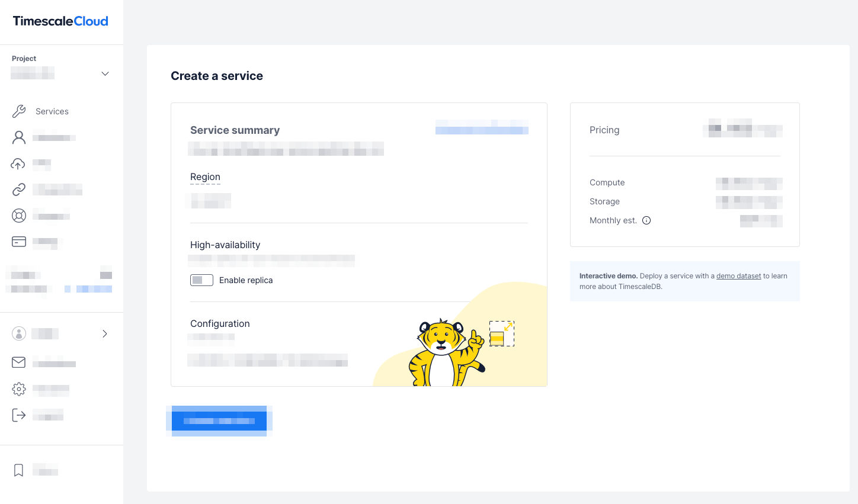The width and height of the screenshot is (858, 504).
Task: Click the blue button below Service summary
Action: pyautogui.click(x=219, y=420)
